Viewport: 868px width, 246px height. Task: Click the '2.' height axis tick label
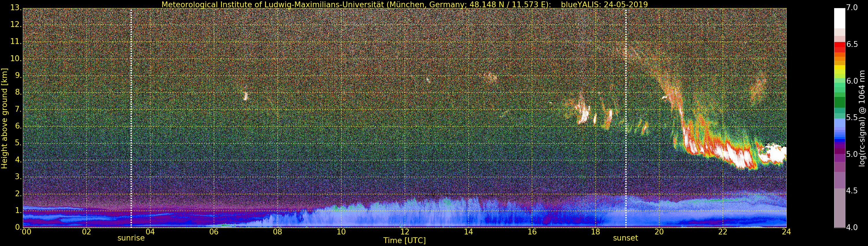click(18, 193)
